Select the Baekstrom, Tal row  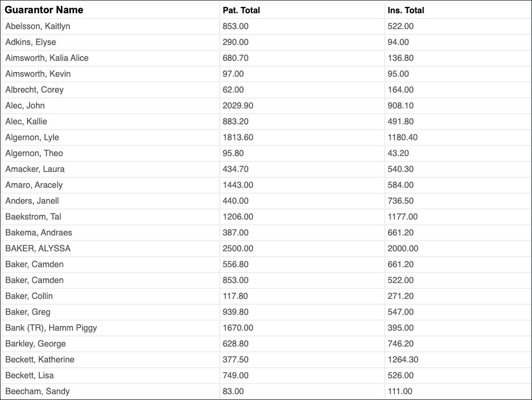266,216
